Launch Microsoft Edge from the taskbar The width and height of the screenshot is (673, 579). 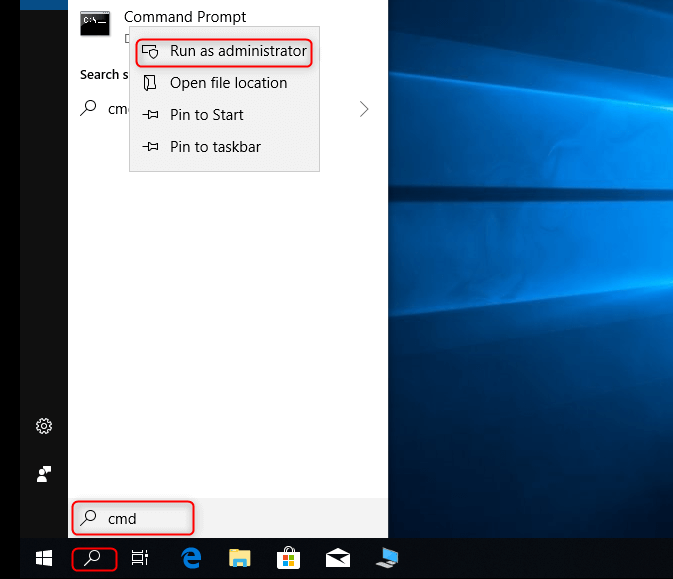pos(191,558)
